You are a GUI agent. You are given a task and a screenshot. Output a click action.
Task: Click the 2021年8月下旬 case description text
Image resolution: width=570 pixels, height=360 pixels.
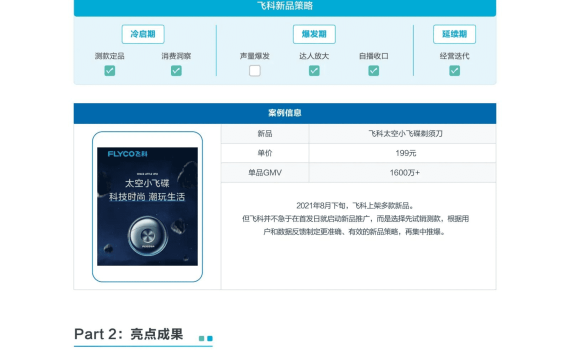click(x=355, y=219)
